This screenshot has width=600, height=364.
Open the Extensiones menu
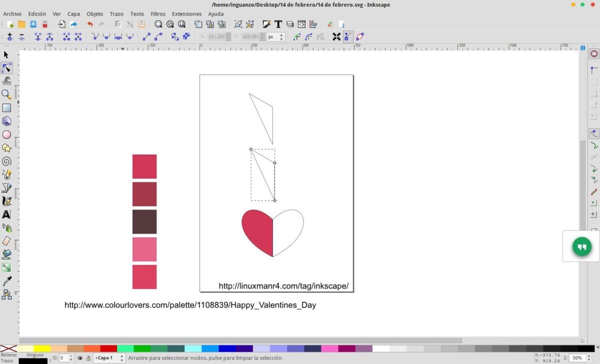186,13
